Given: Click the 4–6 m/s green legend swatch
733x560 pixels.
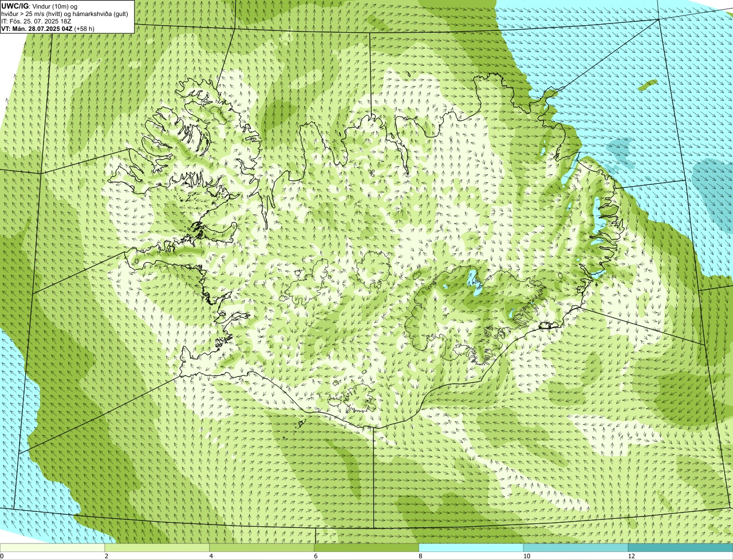Looking at the screenshot, I should pyautogui.click(x=262, y=548).
